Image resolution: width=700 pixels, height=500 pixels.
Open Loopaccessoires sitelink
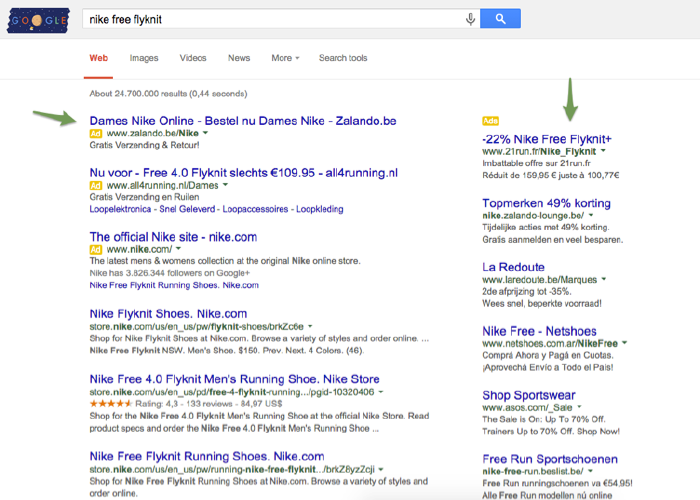[x=255, y=209]
